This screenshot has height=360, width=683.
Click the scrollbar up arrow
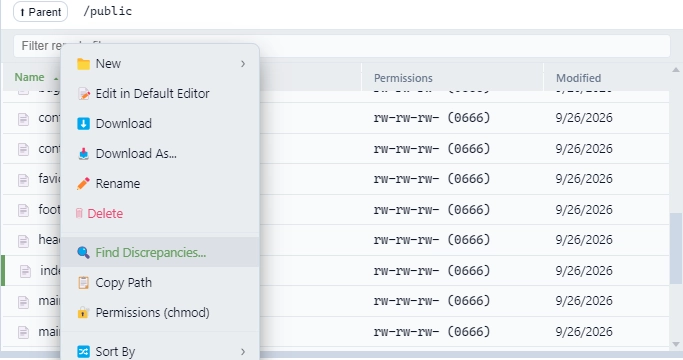pyautogui.click(x=676, y=70)
